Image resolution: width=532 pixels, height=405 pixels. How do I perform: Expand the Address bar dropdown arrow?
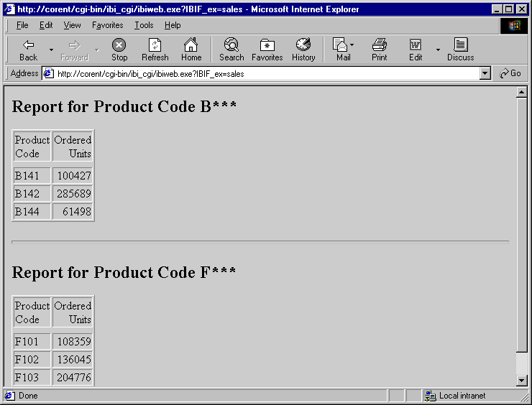485,73
